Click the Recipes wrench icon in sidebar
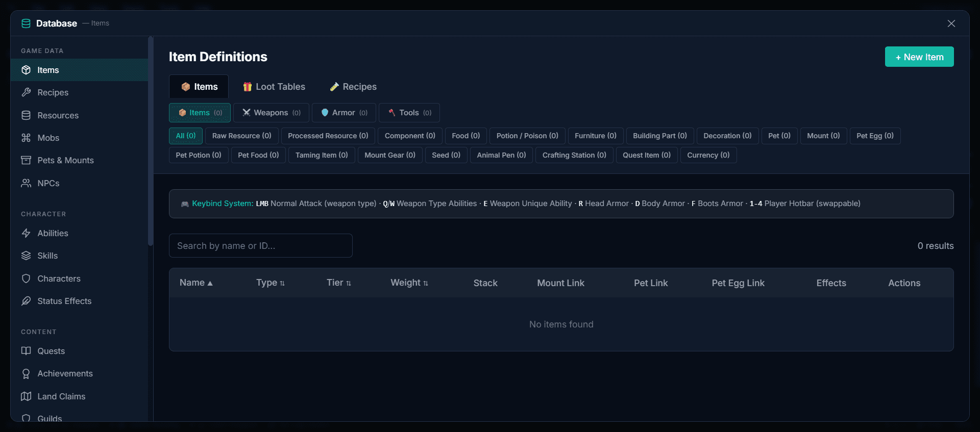Screen dimensions: 980x432 (x=26, y=92)
